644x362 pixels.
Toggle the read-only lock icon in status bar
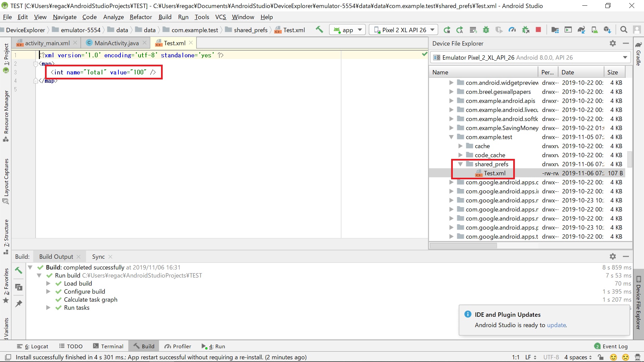pos(601,357)
